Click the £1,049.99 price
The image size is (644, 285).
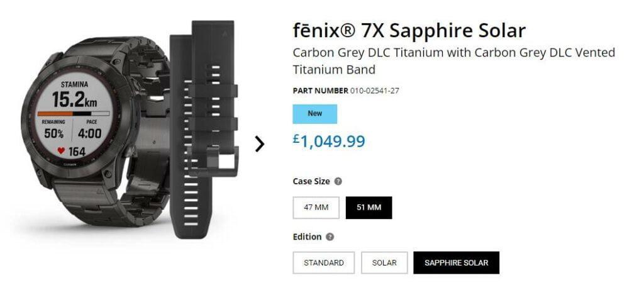[x=329, y=141]
